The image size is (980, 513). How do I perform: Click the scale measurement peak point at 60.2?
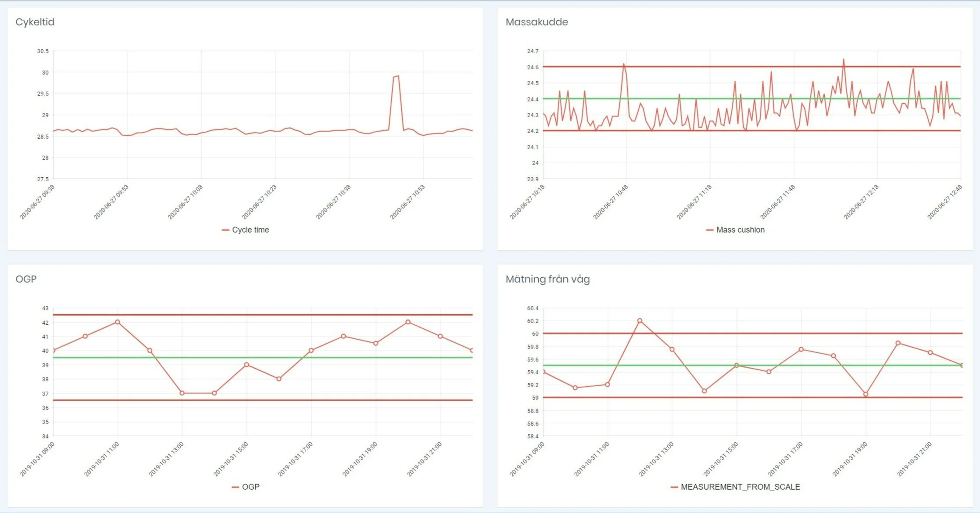coord(640,321)
